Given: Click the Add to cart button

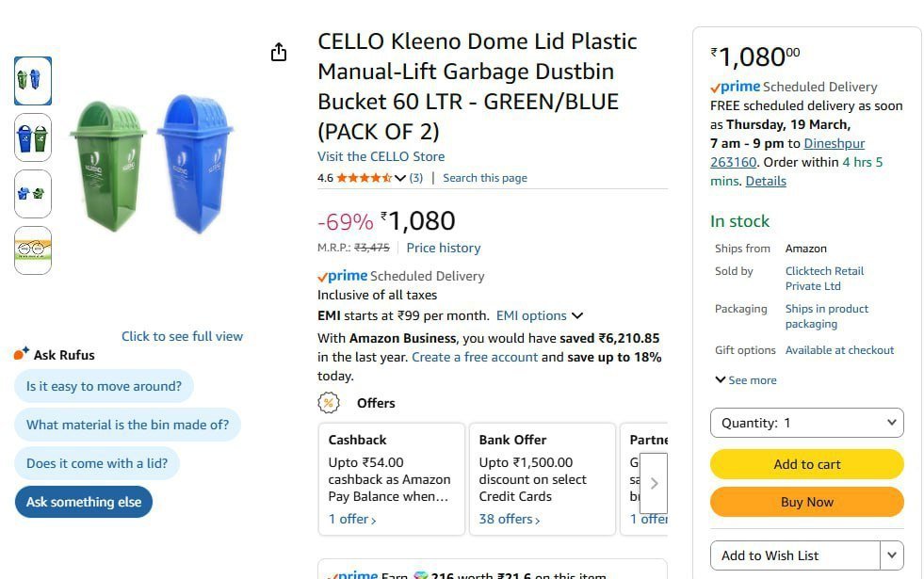Looking at the screenshot, I should click(806, 464).
